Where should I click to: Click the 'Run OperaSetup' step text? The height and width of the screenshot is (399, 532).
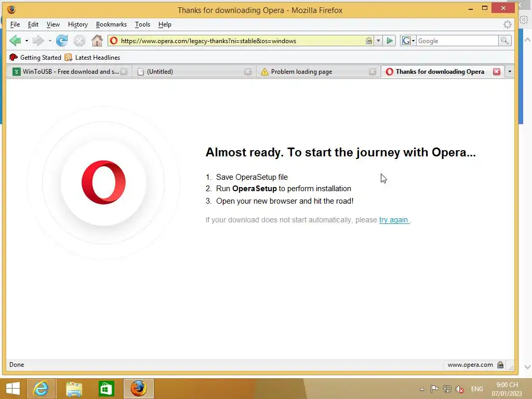coord(284,189)
